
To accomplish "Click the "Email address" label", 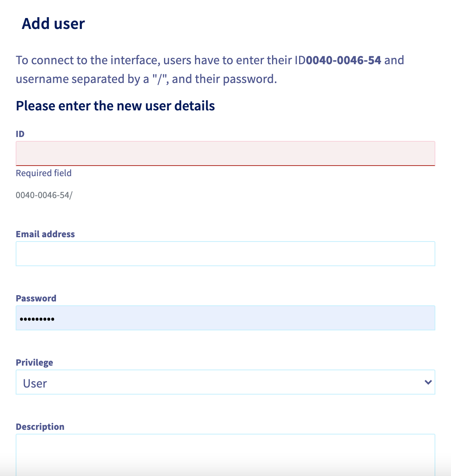I will [45, 234].
